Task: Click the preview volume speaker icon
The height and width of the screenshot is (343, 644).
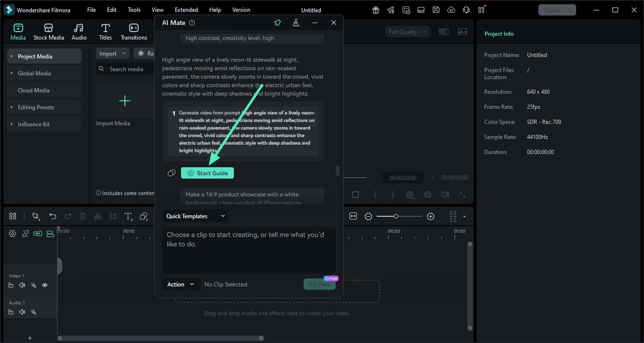Action: 445,195
